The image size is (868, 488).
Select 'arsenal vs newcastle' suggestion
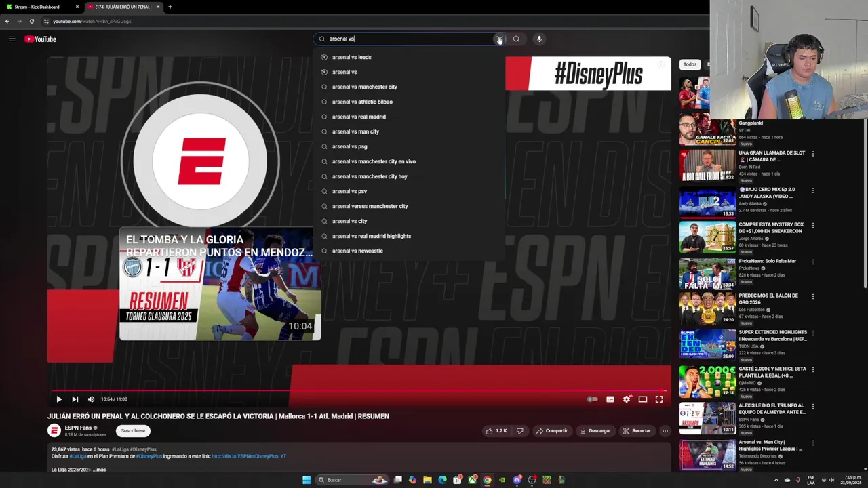click(410, 251)
